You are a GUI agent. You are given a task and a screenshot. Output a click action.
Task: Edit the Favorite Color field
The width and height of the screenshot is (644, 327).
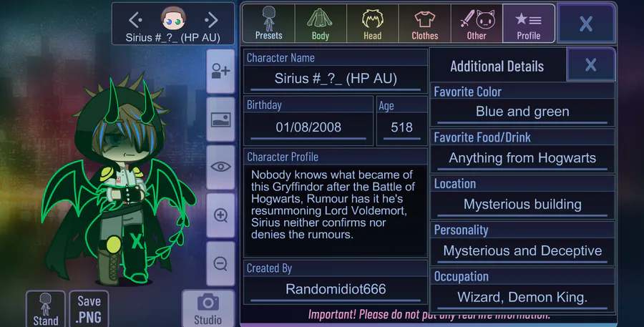pos(522,112)
